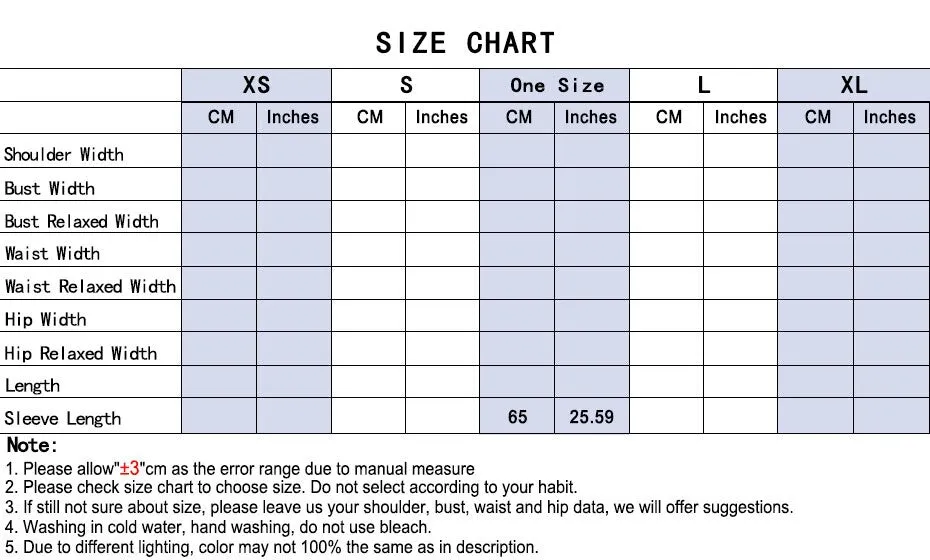Image resolution: width=930 pixels, height=560 pixels.
Task: Click the Bust Width row label
Action: (x=49, y=188)
